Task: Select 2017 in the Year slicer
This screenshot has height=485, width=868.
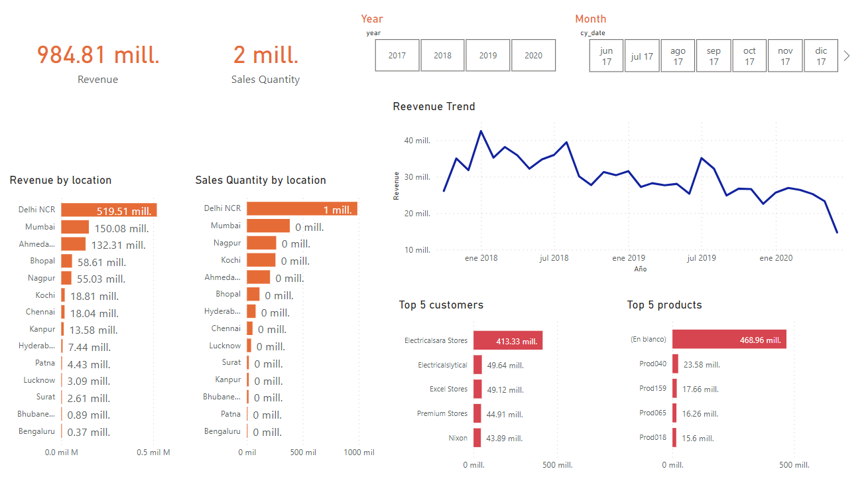Action: pyautogui.click(x=397, y=55)
